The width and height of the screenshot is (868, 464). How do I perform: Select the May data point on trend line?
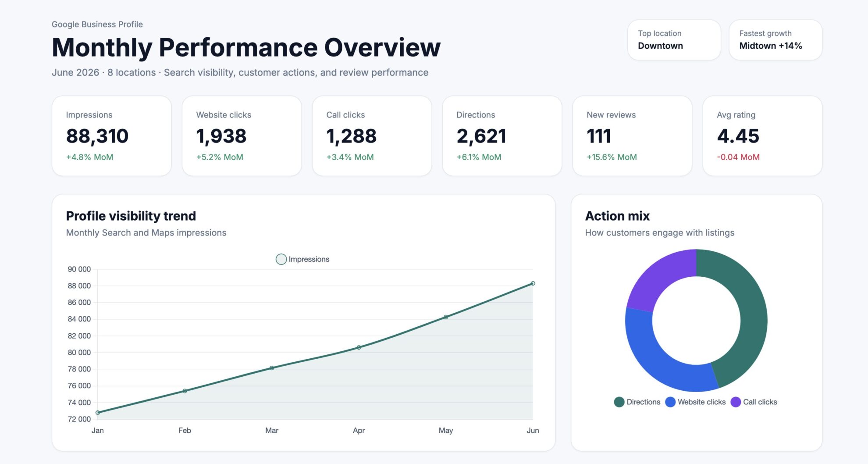click(446, 317)
